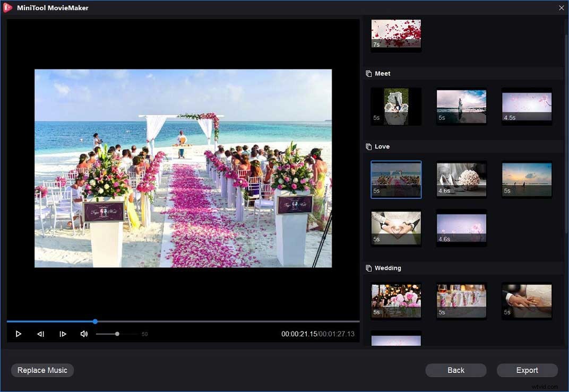
Task: Click the Play button under the preview
Action: point(19,334)
